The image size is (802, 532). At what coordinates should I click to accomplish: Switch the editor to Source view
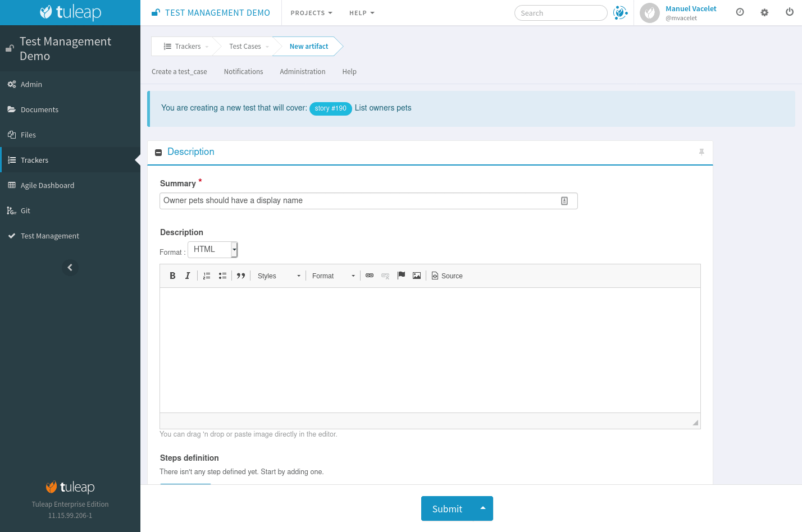tap(447, 276)
